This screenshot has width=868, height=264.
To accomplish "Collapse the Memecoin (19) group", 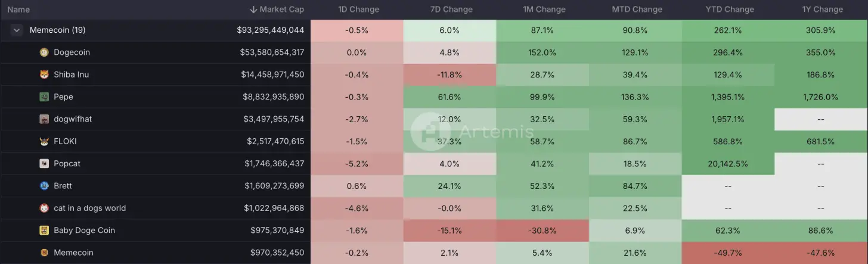I will point(17,30).
